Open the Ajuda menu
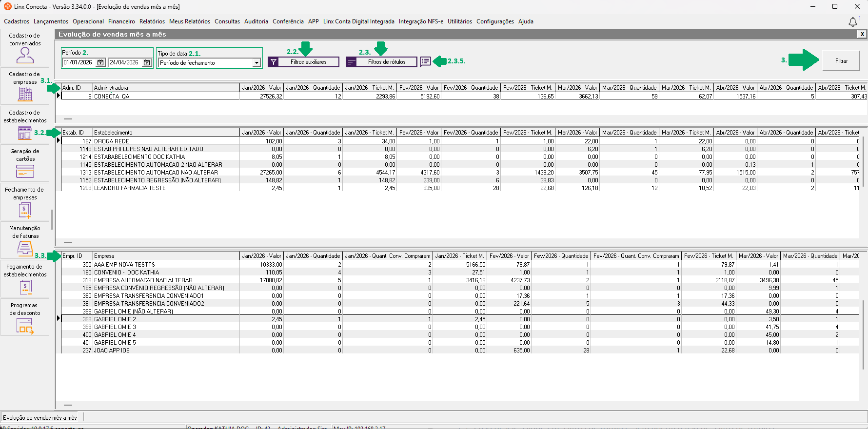This screenshot has width=868, height=429. [x=526, y=21]
